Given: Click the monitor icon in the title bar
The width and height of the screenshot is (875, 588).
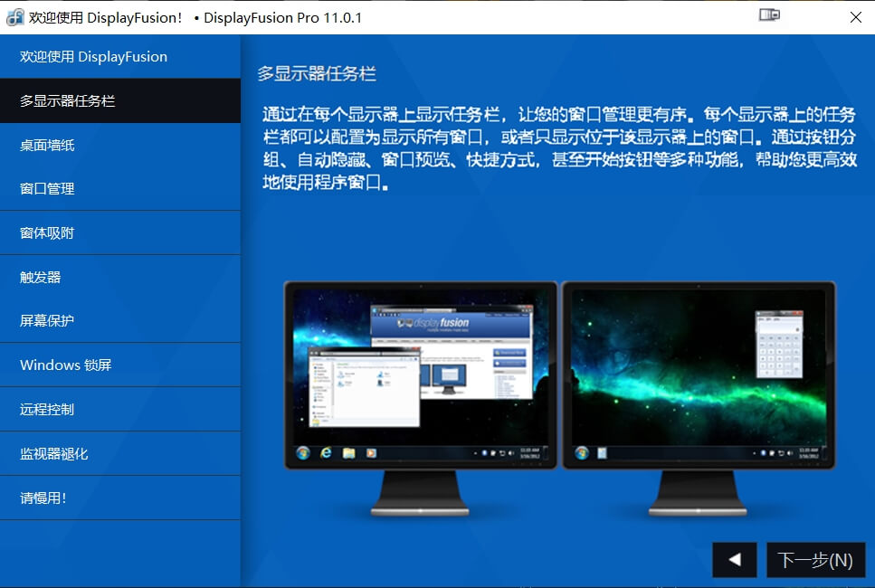Looking at the screenshot, I should 769,15.
